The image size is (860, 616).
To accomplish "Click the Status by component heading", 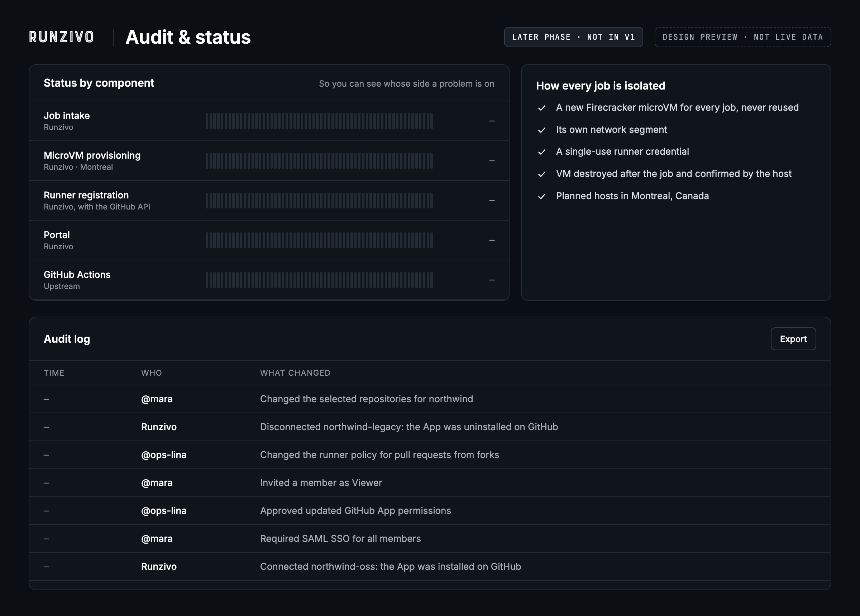I will pyautogui.click(x=99, y=83).
